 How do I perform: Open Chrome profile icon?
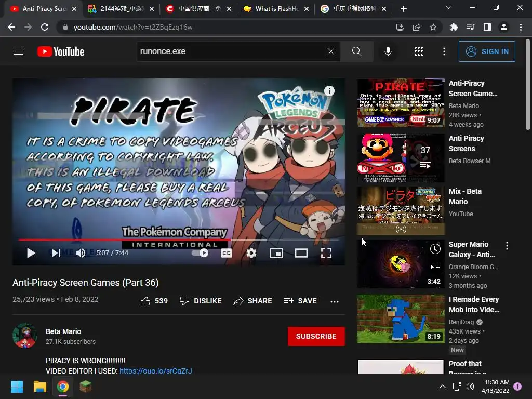click(x=504, y=27)
